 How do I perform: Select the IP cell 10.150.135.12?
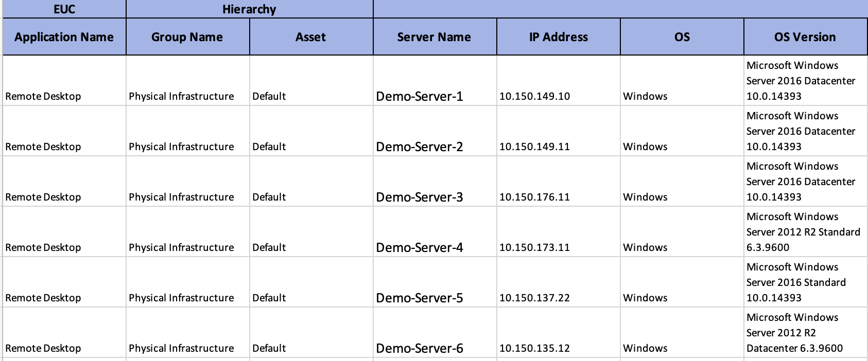[x=534, y=348]
